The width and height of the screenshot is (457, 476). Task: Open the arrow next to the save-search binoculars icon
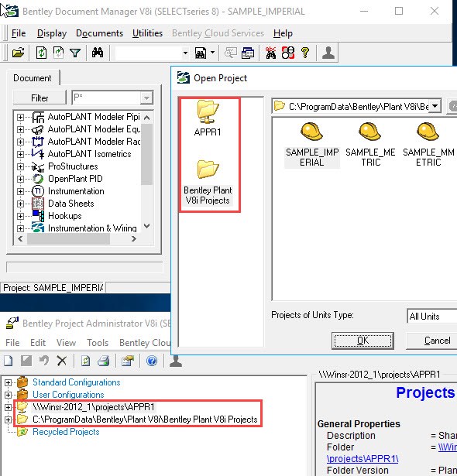click(x=213, y=53)
